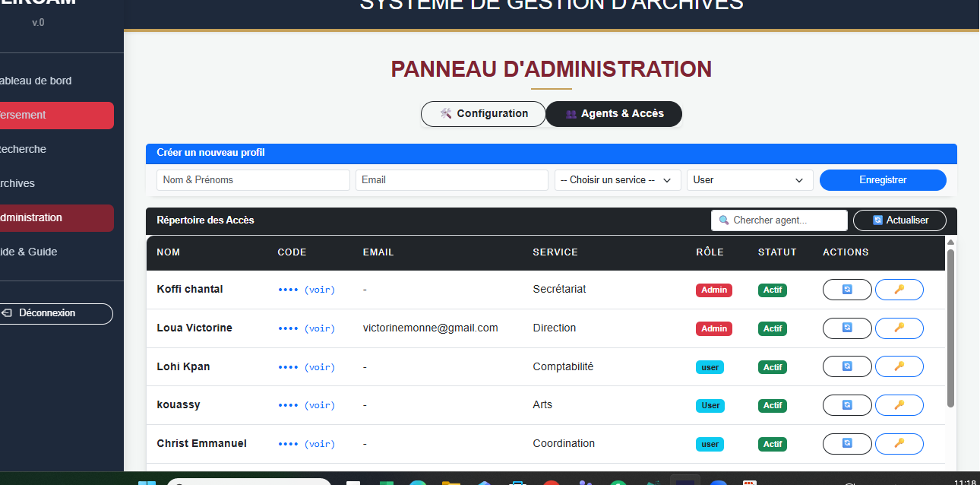Click the name Loua Victorine
This screenshot has height=485, width=980.
pos(194,328)
